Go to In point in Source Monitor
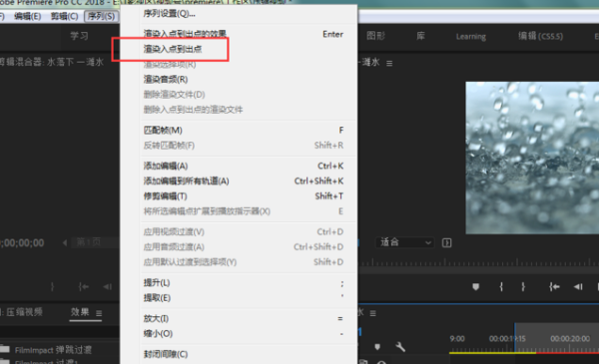The image size is (599, 364). 84,286
